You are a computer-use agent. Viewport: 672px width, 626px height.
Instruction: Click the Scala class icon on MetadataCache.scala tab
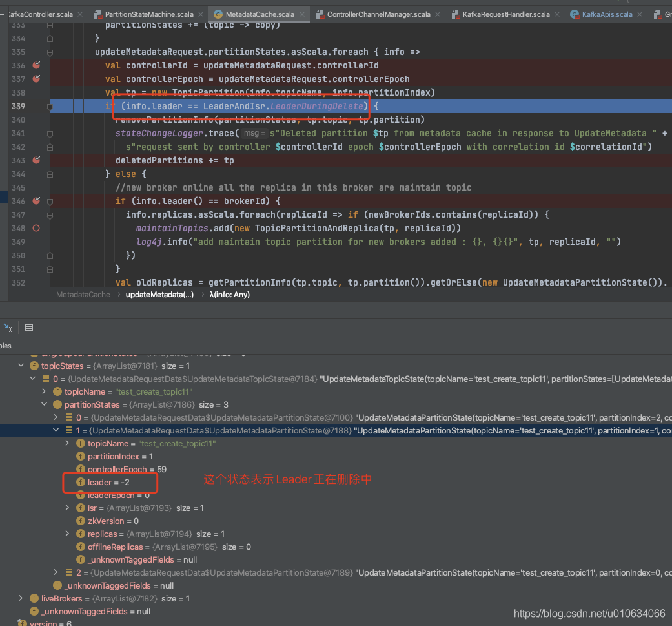pos(218,14)
